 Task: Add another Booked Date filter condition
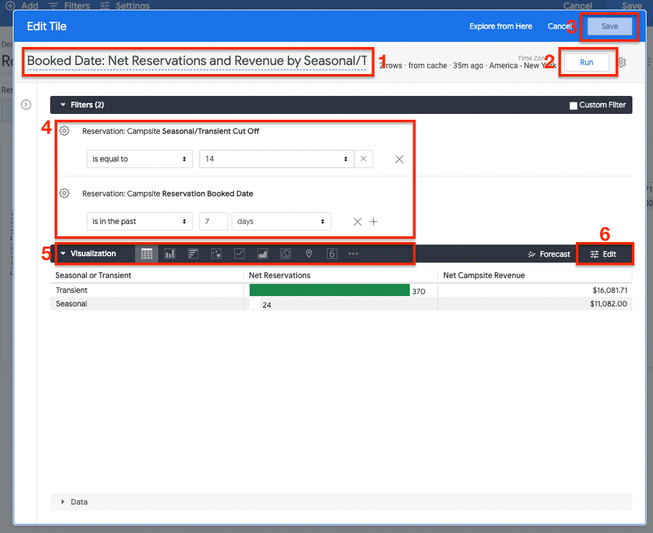(374, 222)
